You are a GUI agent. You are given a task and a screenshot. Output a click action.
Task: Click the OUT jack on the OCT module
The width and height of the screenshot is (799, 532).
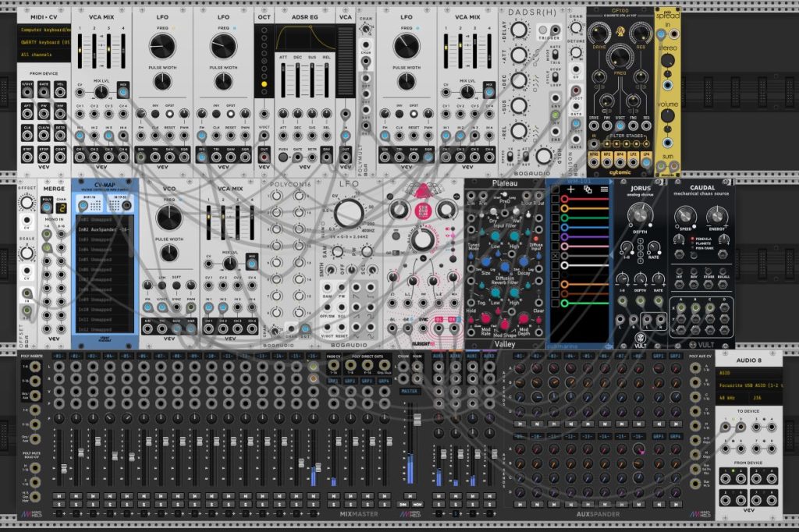264,157
